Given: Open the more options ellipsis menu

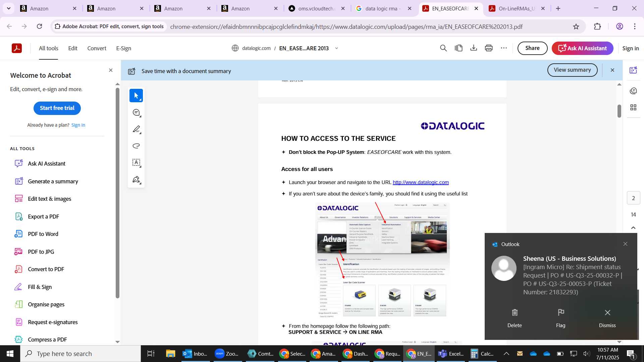Looking at the screenshot, I should (x=504, y=48).
